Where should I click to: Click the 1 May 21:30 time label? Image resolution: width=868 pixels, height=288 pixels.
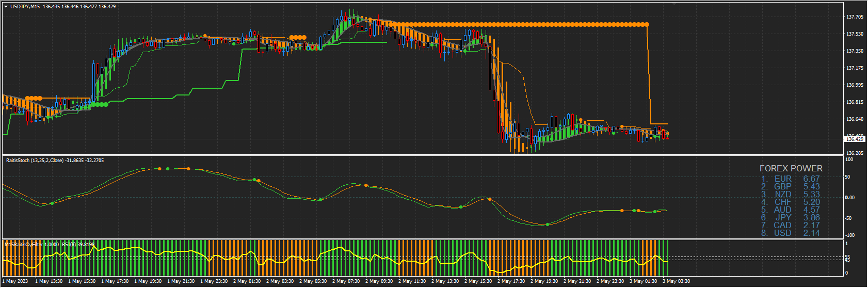[181, 281]
